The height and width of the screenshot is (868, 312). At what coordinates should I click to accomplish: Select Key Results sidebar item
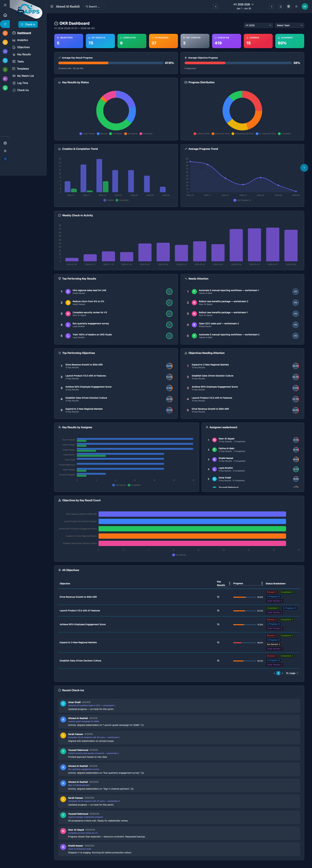tap(24, 54)
